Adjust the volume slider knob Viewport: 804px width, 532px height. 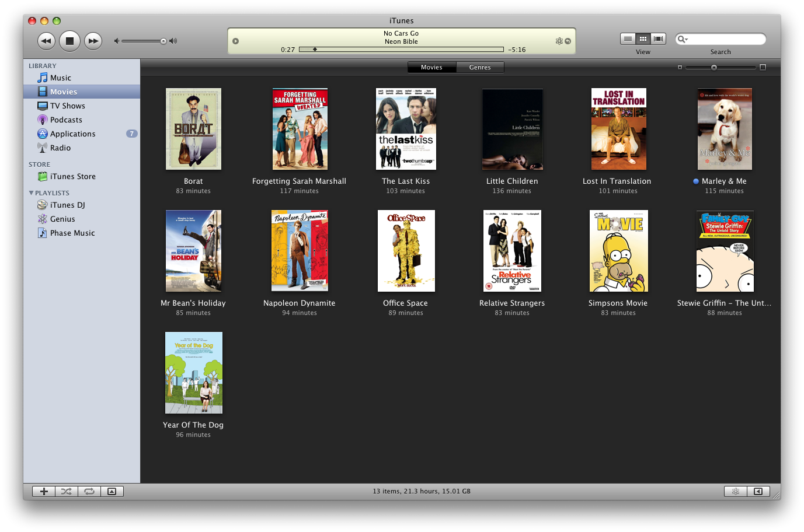[163, 41]
